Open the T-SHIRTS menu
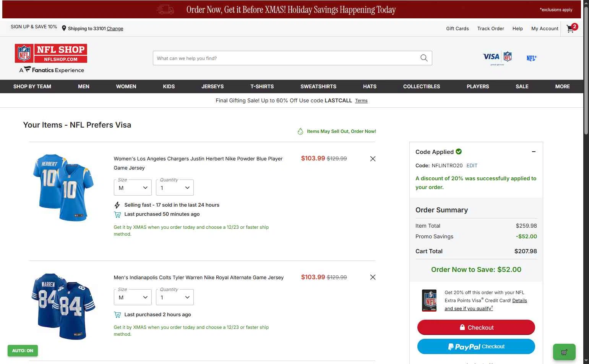 click(x=262, y=87)
